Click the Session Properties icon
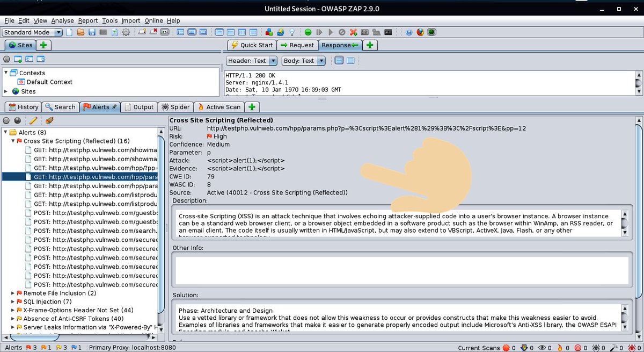Screen dimensions: 644x352 coord(114,32)
